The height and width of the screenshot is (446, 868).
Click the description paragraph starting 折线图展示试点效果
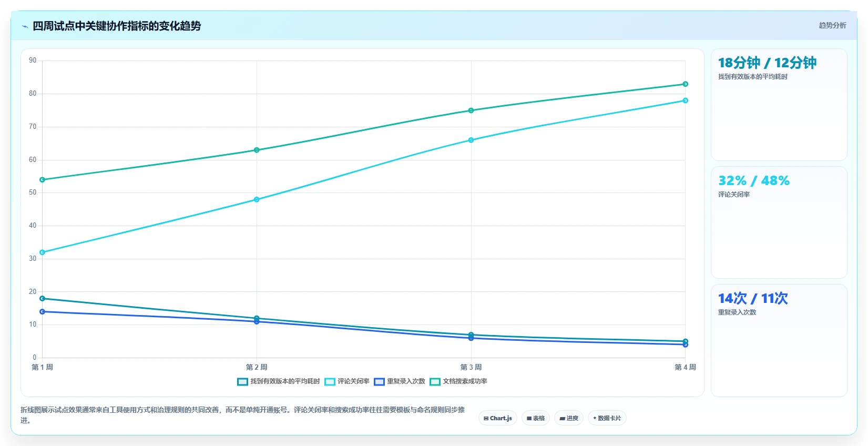tap(243, 415)
